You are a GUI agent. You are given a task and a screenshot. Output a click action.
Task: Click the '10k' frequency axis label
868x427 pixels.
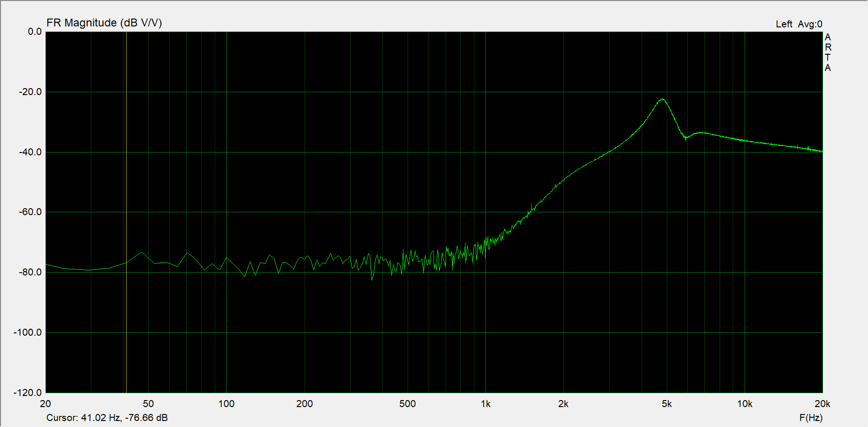click(745, 404)
